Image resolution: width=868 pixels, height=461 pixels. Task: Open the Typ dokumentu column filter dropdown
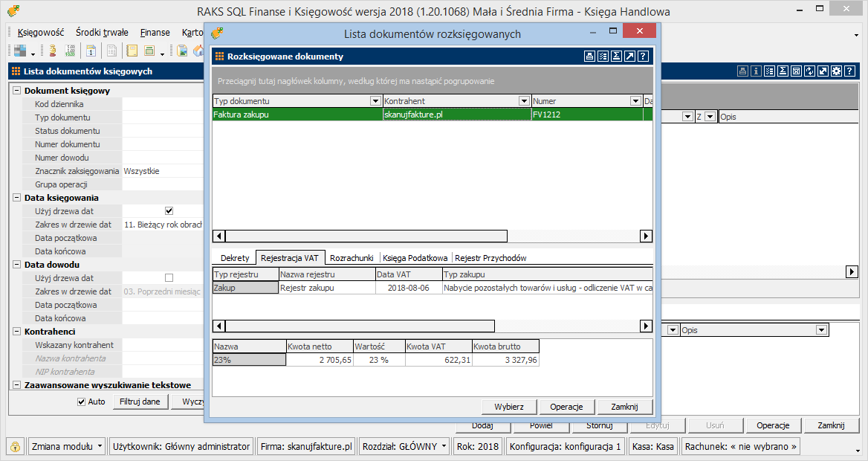tap(375, 101)
